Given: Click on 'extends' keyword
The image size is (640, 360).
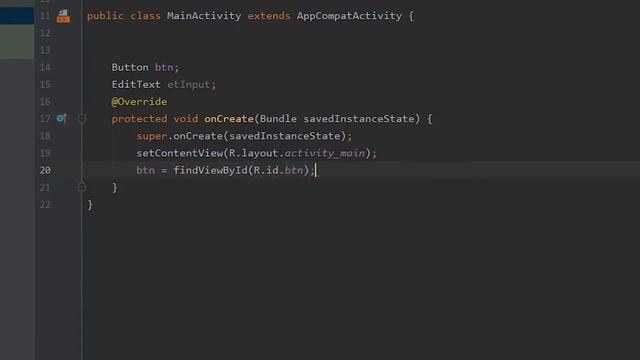Looking at the screenshot, I should pyautogui.click(x=269, y=16).
